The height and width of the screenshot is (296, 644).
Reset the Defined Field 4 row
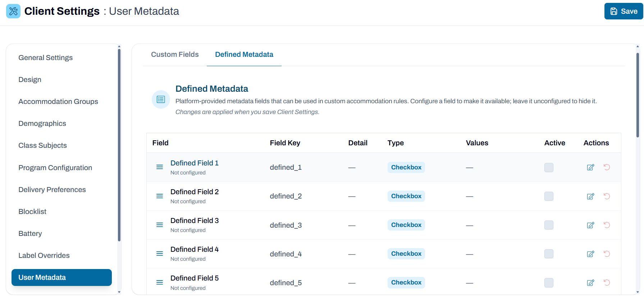click(x=607, y=254)
